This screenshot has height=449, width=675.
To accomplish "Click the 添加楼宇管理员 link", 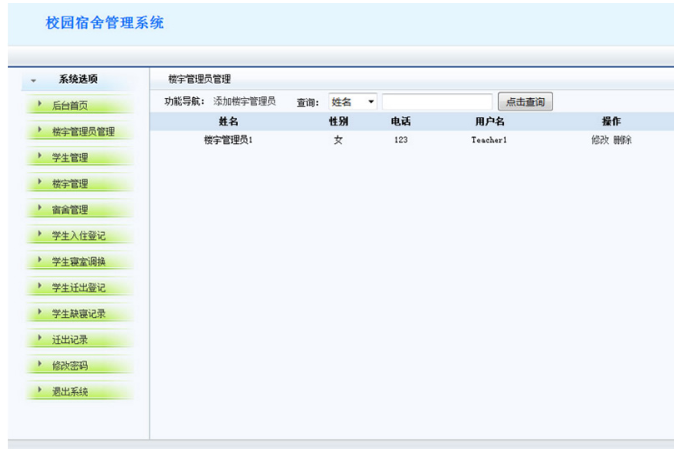I will 245,102.
